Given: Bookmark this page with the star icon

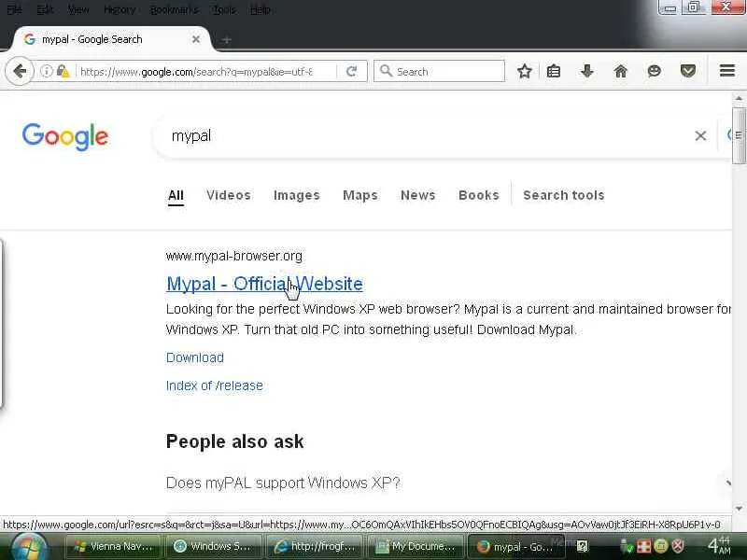Looking at the screenshot, I should pos(524,72).
